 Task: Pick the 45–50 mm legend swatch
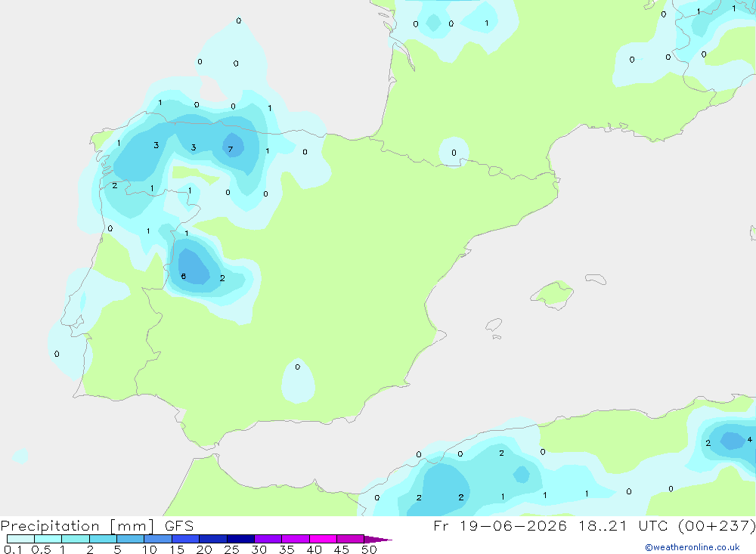(x=350, y=539)
